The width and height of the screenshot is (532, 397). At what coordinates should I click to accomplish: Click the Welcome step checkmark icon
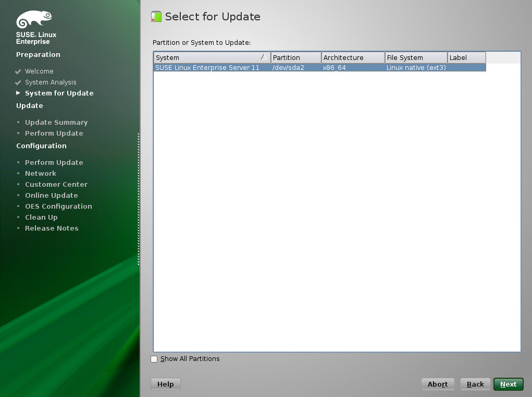click(x=18, y=71)
